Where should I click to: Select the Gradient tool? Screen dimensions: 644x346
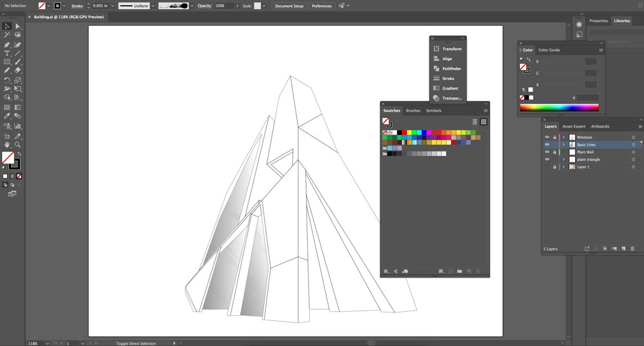17,107
